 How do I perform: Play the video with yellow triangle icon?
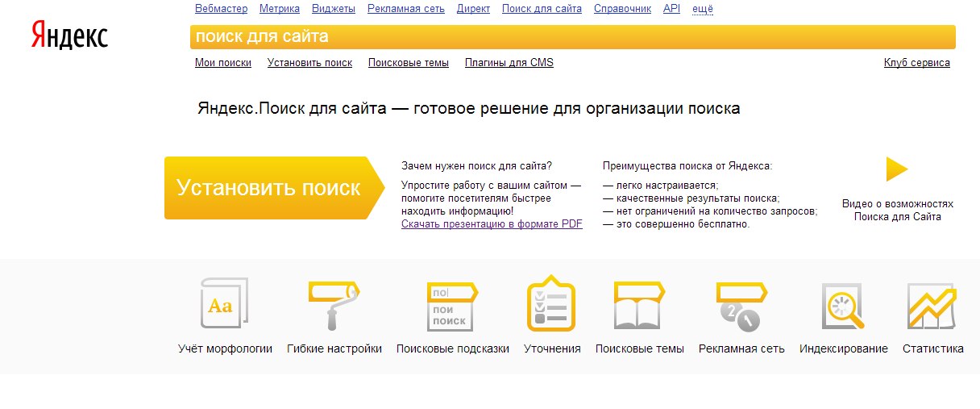coord(897,169)
